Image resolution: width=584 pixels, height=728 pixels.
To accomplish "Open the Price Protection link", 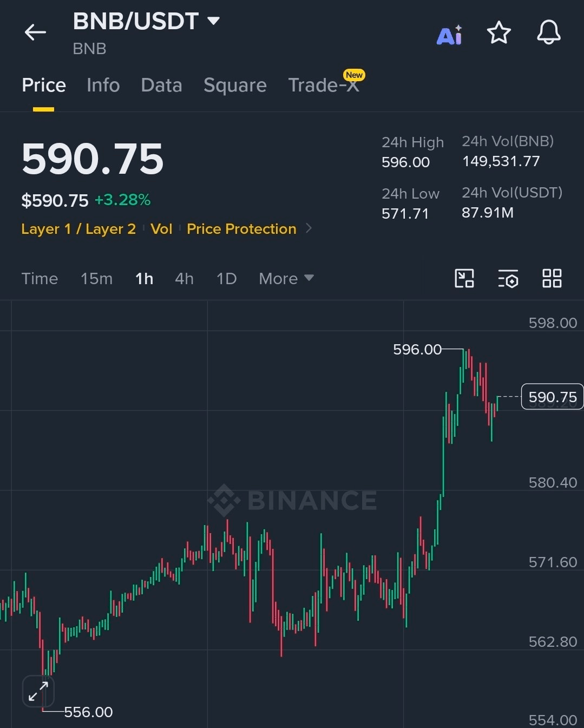I will [x=241, y=228].
